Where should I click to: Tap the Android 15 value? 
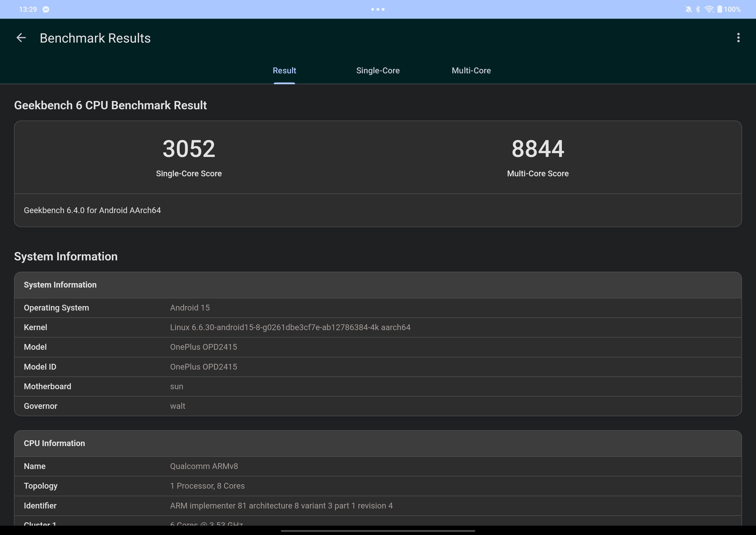[190, 308]
